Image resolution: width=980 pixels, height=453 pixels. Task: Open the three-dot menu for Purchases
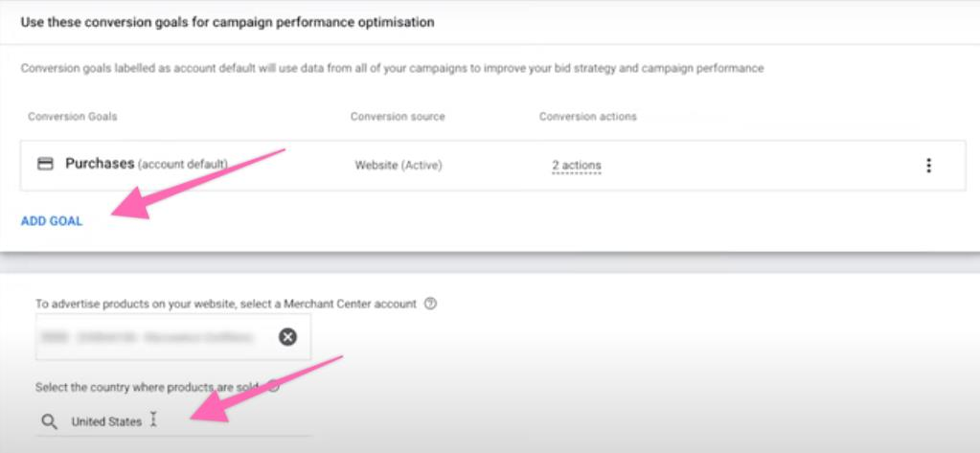click(928, 166)
